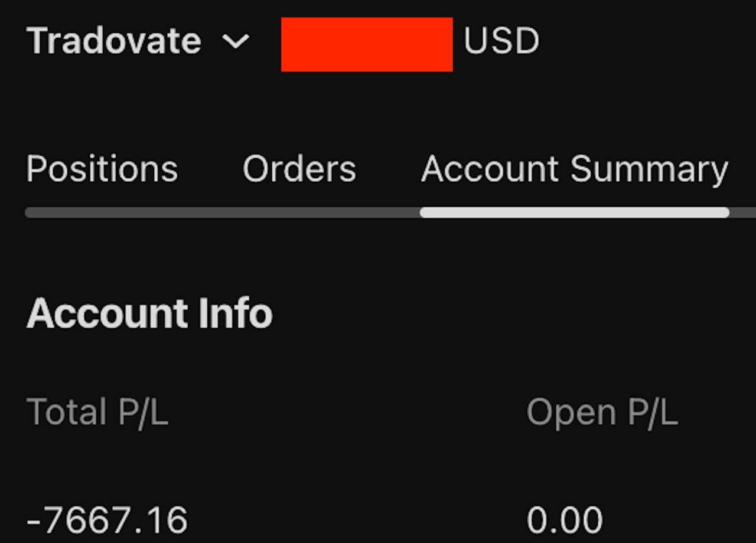Select the Account Summary tab
The image size is (756, 543).
575,169
